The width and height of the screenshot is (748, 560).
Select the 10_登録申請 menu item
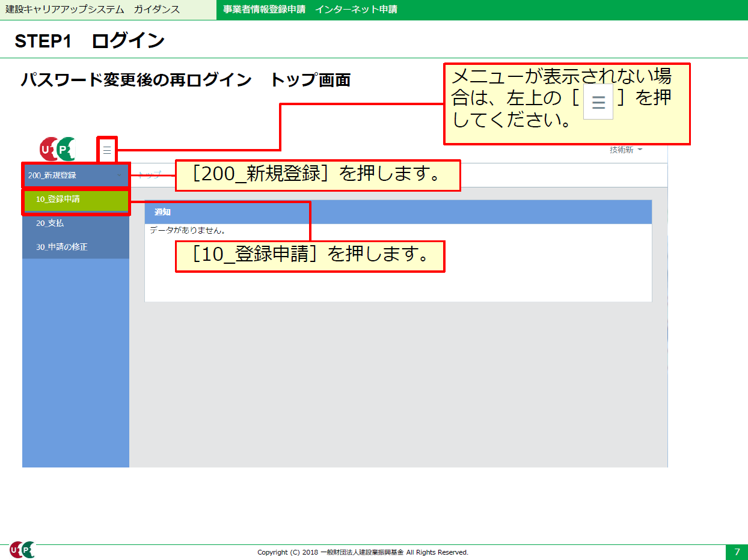coord(76,199)
